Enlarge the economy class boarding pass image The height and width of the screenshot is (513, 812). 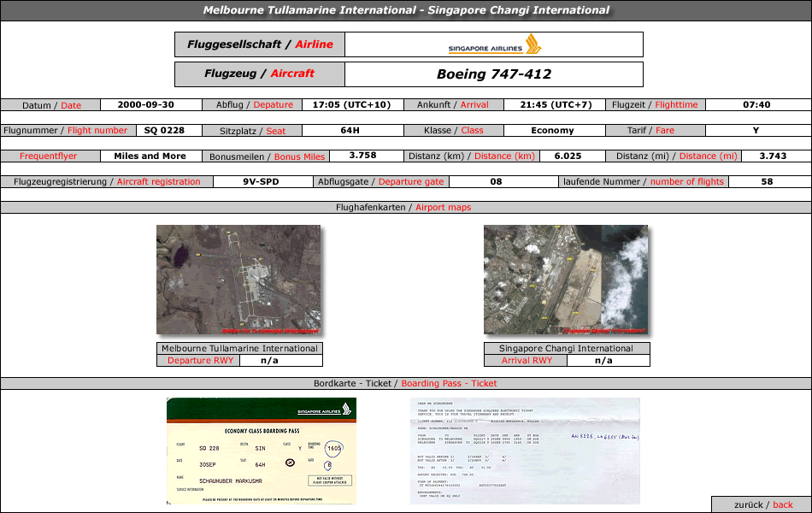(x=262, y=451)
